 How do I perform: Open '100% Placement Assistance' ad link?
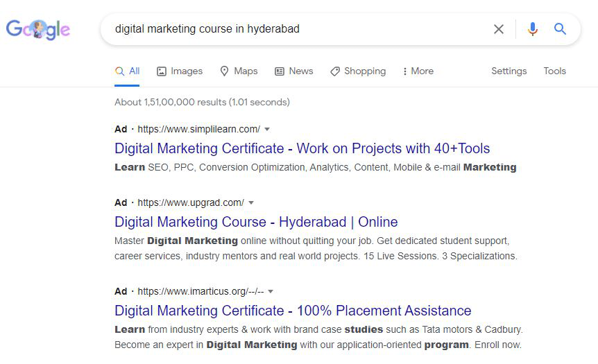coord(293,311)
